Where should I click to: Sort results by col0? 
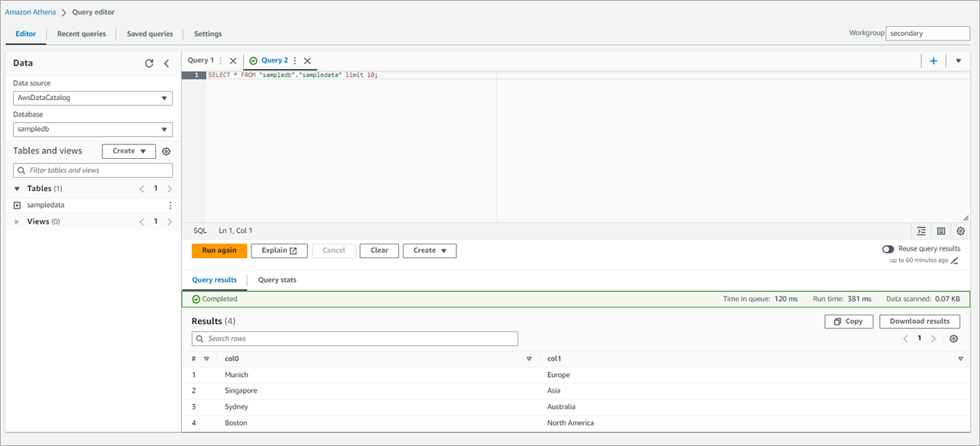pos(529,359)
